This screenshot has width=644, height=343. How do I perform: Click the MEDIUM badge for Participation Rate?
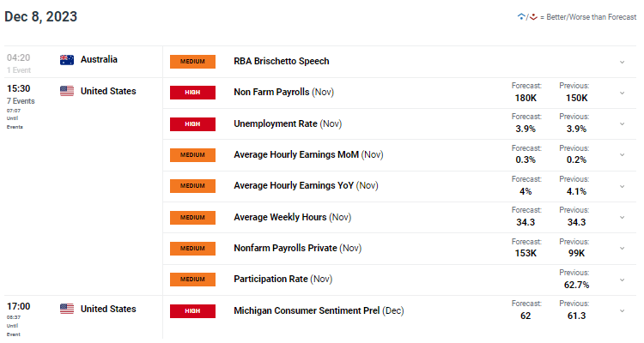click(192, 279)
